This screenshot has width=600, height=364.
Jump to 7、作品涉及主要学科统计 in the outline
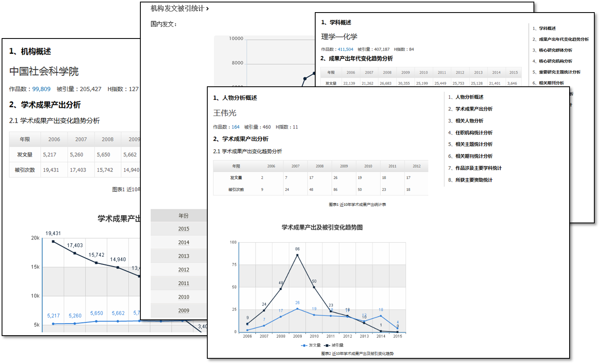point(475,168)
